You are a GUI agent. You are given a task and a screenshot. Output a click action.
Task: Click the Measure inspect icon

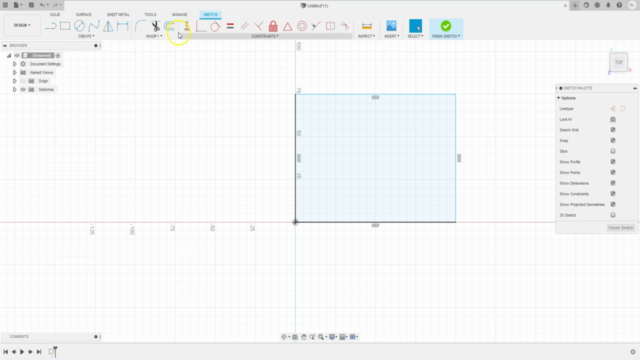367,26
